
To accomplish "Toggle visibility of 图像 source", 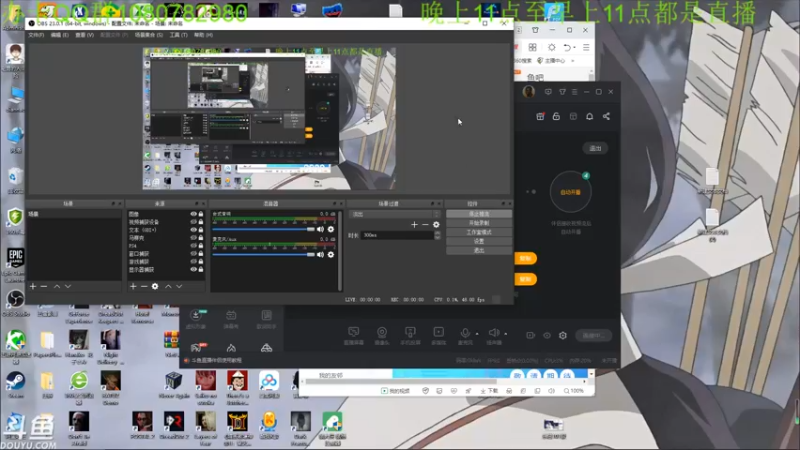I will point(193,214).
